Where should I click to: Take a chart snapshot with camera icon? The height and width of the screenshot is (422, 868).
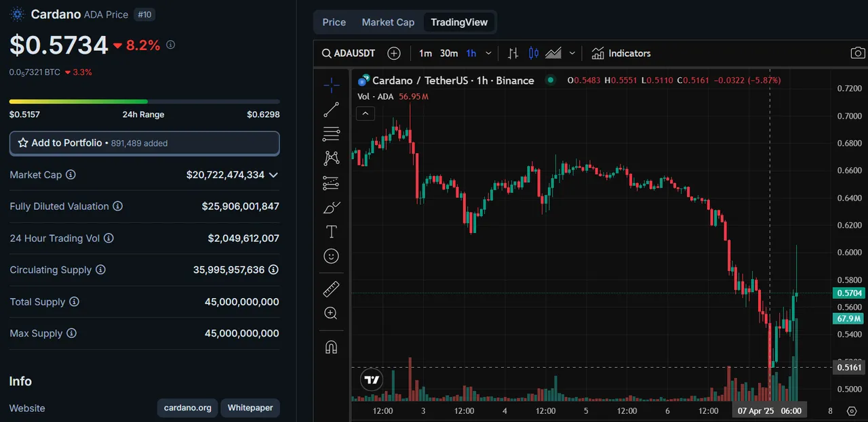pyautogui.click(x=858, y=54)
